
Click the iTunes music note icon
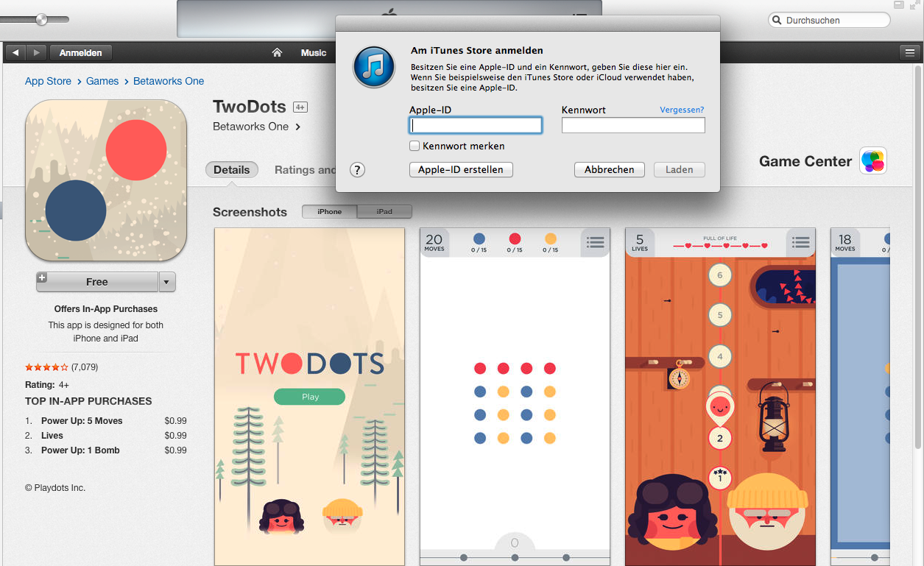374,66
